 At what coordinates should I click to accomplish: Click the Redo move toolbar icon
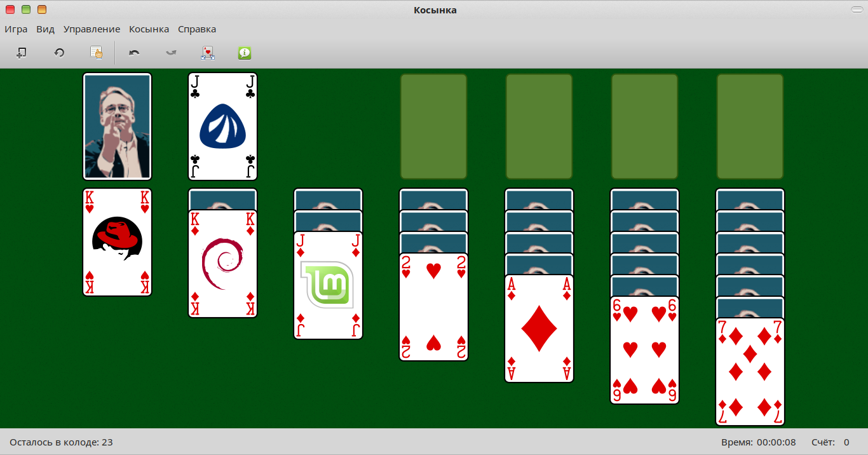tap(171, 53)
